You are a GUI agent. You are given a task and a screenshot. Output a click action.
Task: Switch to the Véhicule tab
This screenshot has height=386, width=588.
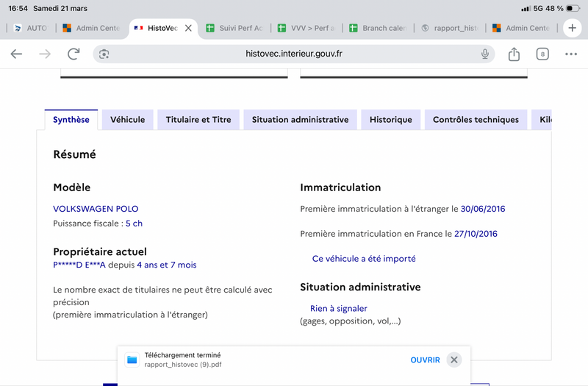127,120
